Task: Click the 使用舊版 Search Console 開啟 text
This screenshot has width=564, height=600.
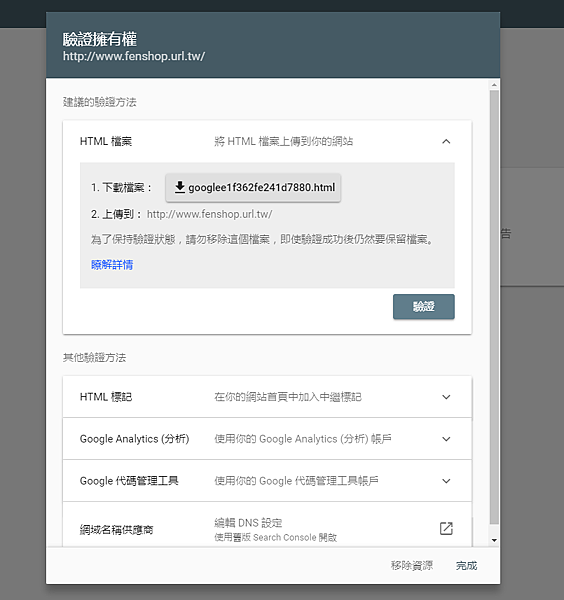Action: pos(275,537)
